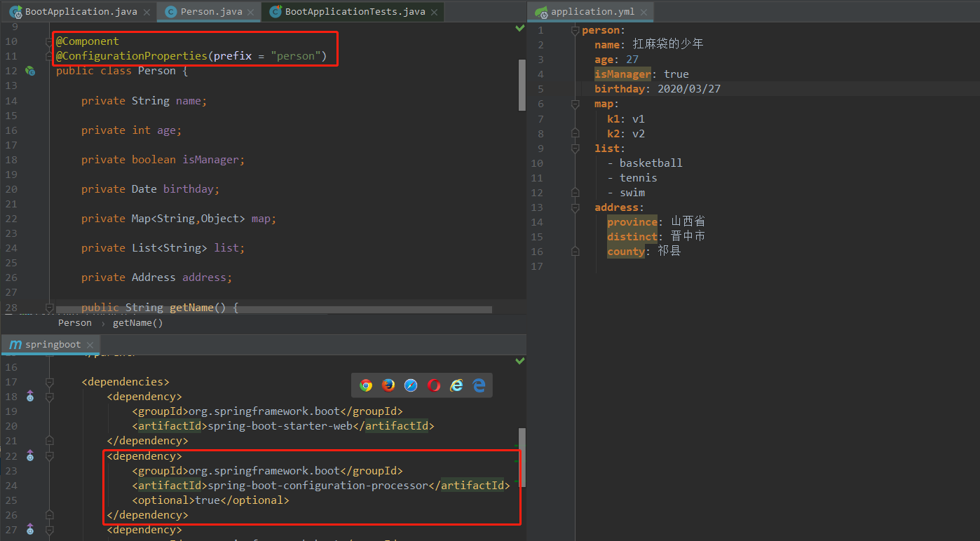Place cursor on private String name field

point(144,101)
